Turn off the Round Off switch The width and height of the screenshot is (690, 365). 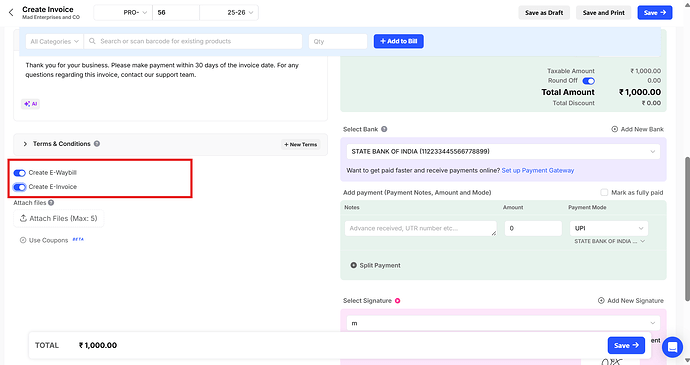588,81
